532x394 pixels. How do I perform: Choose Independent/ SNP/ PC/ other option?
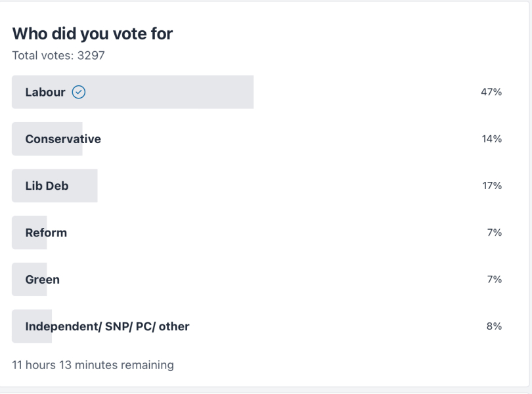107,326
